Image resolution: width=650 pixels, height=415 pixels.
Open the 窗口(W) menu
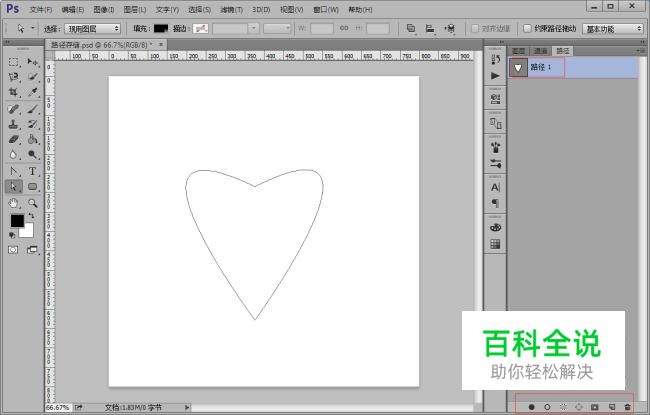(326, 9)
